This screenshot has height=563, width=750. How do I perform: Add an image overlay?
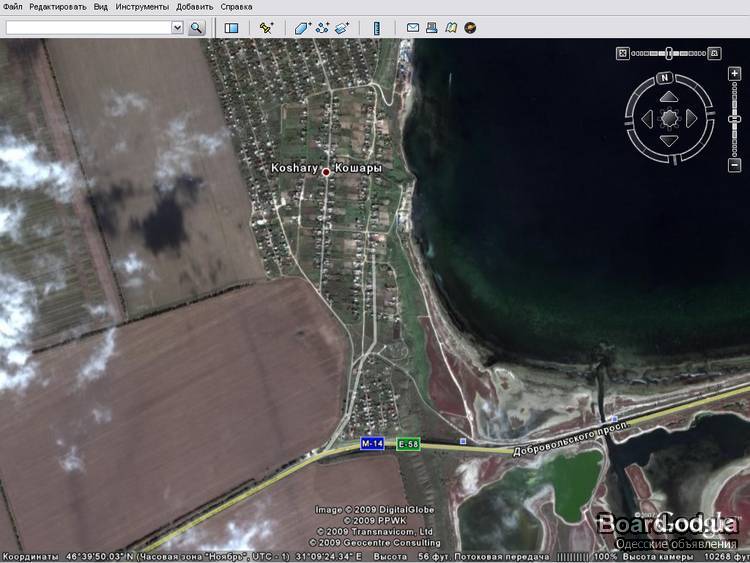[342, 28]
